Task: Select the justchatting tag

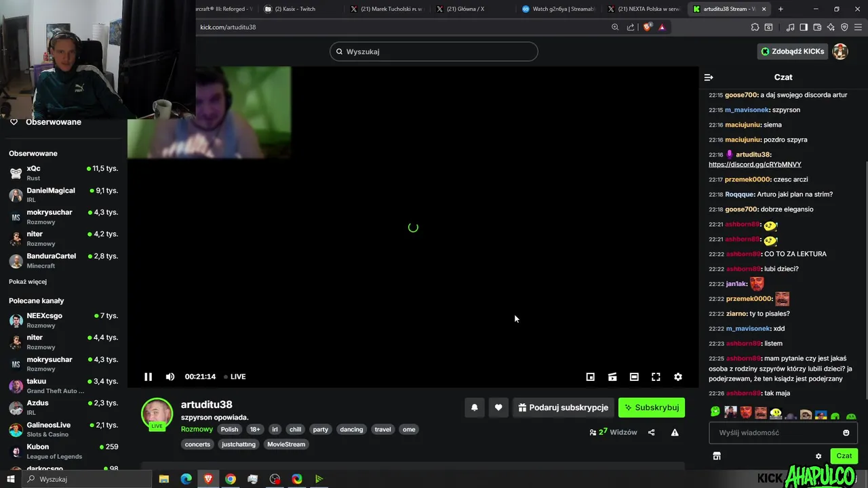Action: (239, 444)
